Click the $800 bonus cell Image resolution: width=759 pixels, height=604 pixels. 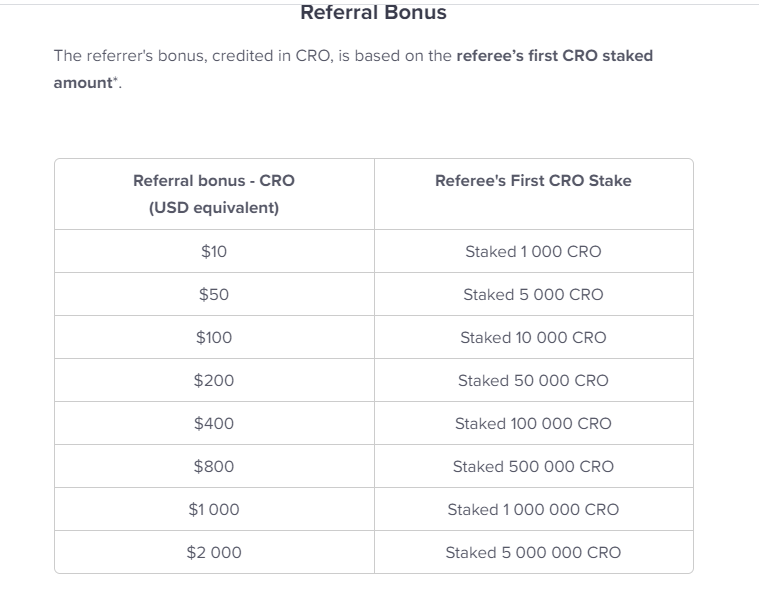[x=214, y=467]
